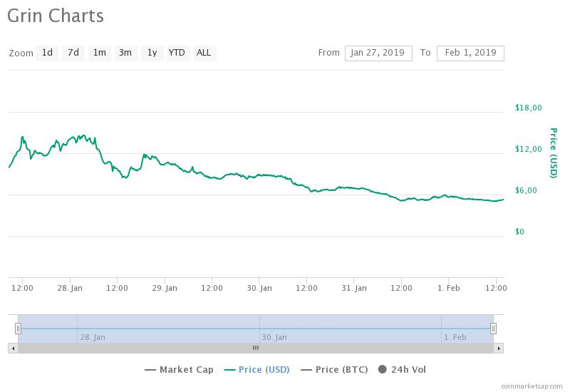Select the 3m zoom option

point(125,53)
